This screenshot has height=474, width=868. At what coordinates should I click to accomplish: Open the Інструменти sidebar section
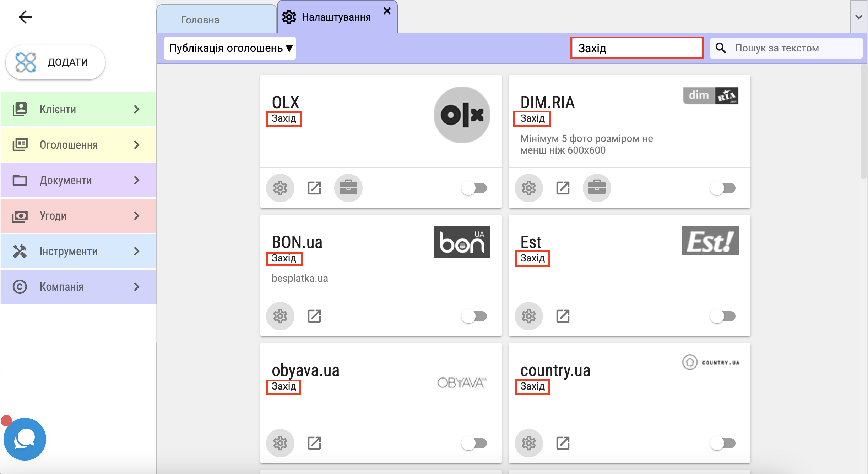point(78,251)
